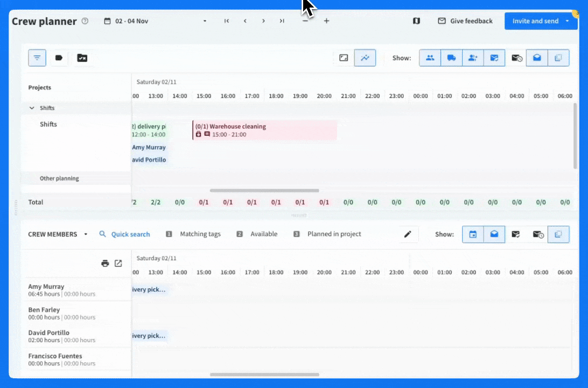
Task: Click lock icon on Warehouse cleaning shift
Action: tap(198, 134)
